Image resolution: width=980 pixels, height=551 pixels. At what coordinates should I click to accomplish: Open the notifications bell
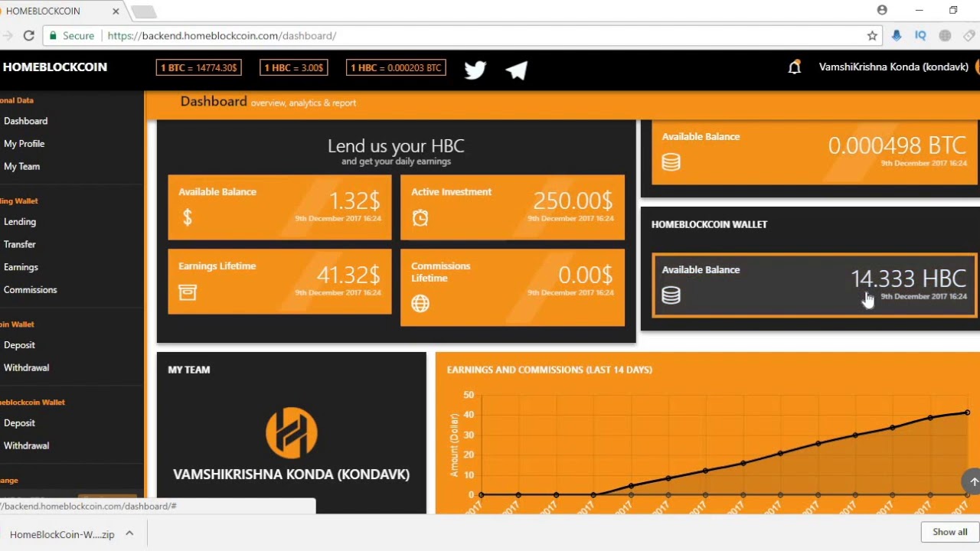pos(795,67)
